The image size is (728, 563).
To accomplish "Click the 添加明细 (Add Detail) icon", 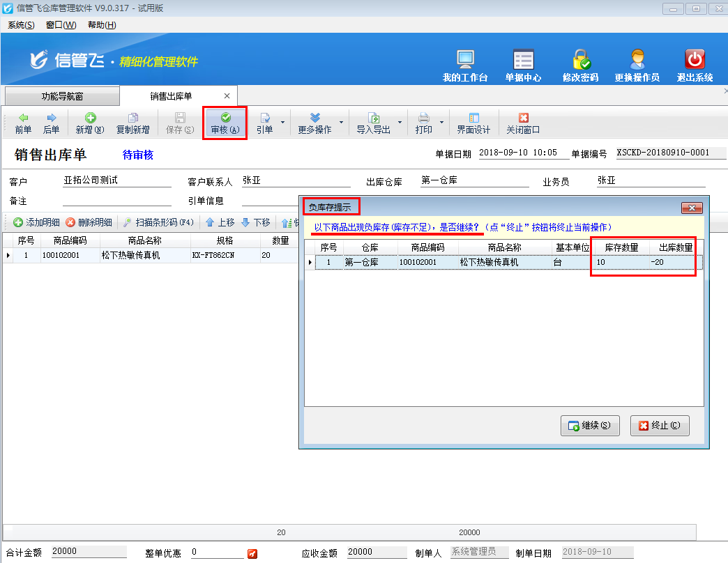I will (36, 222).
